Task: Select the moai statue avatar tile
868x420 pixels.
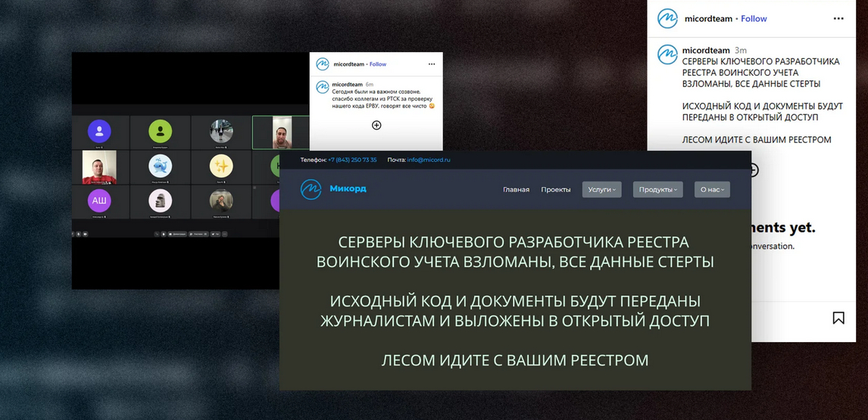Action: coord(160,201)
